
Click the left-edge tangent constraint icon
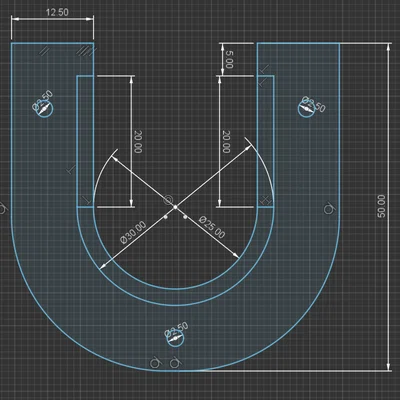coord(3,209)
